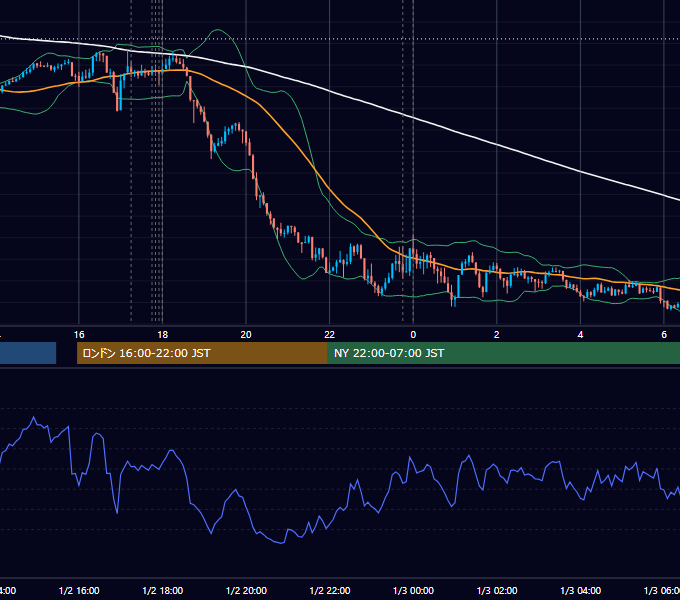This screenshot has height=600, width=680.
Task: Click the upper axis hour label 22
Action: click(x=330, y=335)
